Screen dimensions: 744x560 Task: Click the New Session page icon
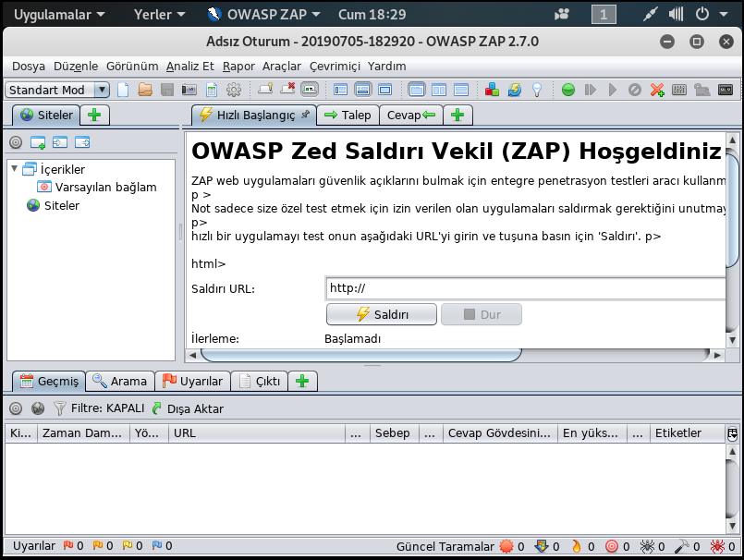123,90
